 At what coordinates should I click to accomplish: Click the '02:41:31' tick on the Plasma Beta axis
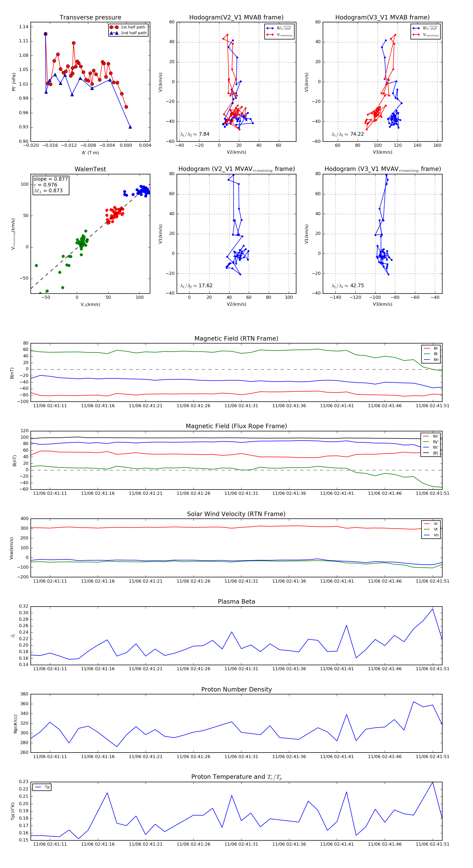click(x=241, y=669)
